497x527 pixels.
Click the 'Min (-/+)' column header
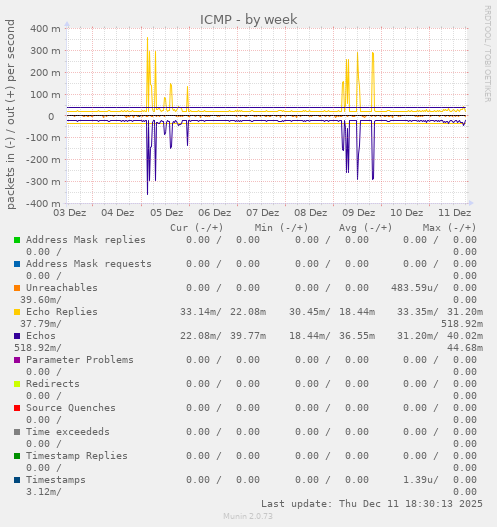click(x=281, y=228)
